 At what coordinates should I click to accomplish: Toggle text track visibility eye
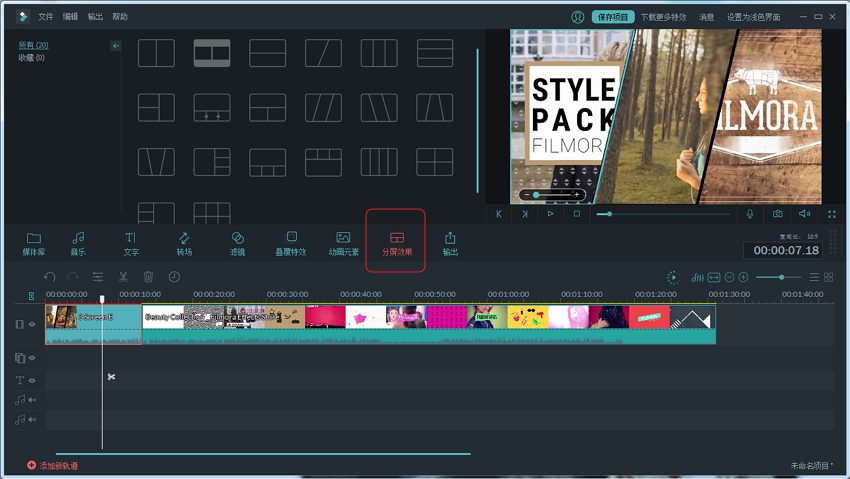(x=32, y=380)
